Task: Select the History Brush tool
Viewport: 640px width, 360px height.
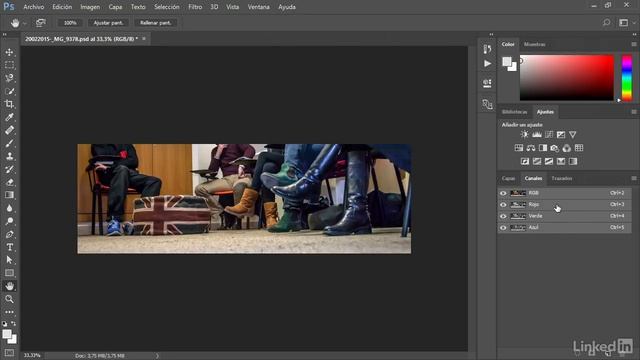Action: click(x=9, y=169)
